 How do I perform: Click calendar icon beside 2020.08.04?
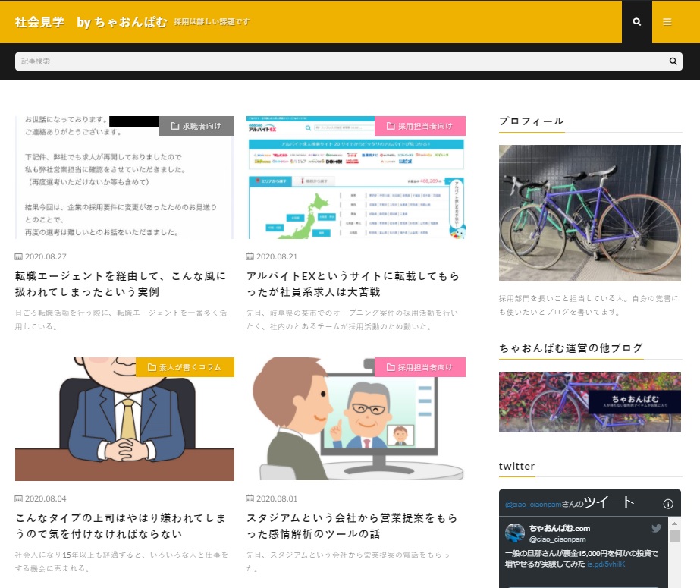[x=19, y=498]
